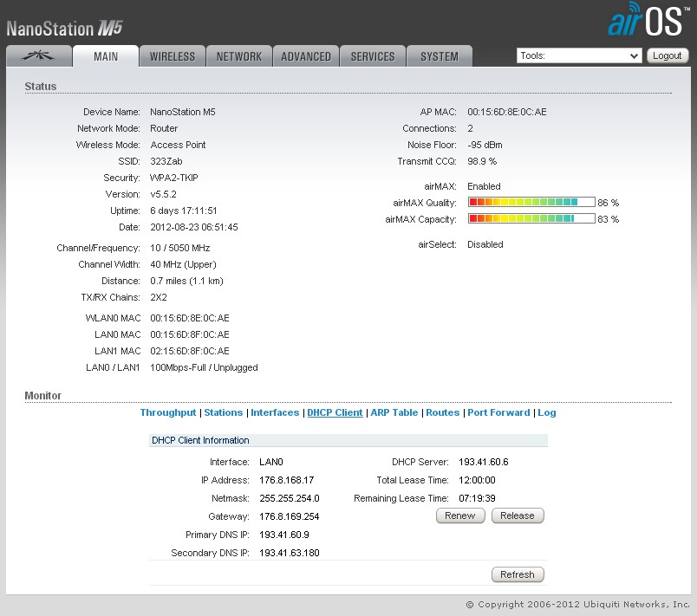697x616 pixels.
Task: Refresh DHCP client information
Action: click(x=518, y=574)
